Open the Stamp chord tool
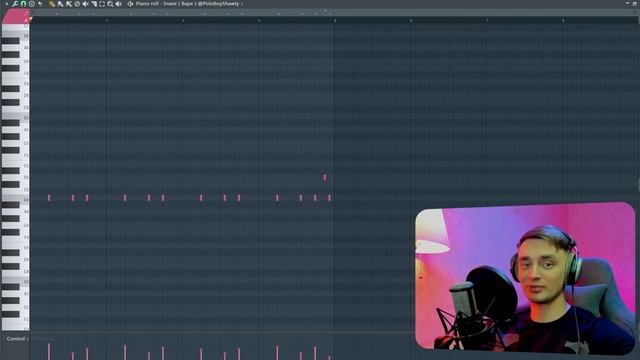This screenshot has width=640, height=360. [31, 4]
